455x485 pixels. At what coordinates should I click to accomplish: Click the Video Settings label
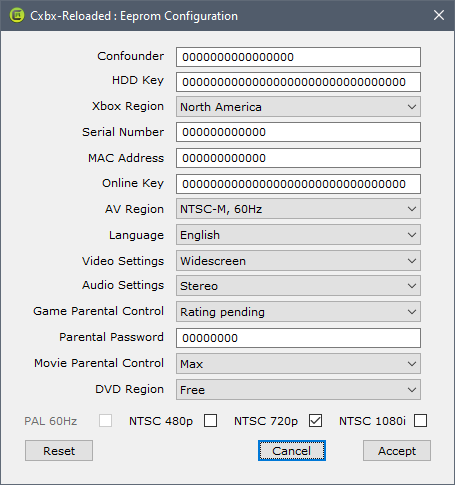tap(123, 261)
